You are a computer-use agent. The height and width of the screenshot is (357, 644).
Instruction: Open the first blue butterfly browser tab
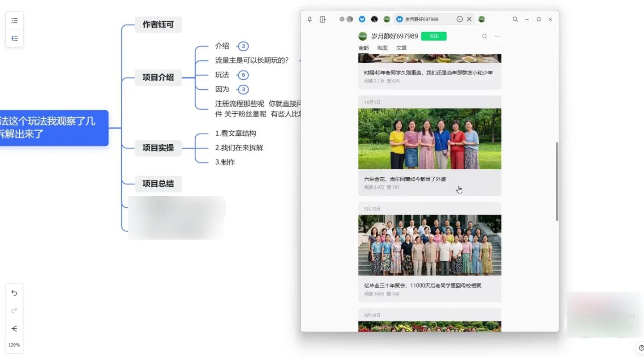tap(362, 19)
